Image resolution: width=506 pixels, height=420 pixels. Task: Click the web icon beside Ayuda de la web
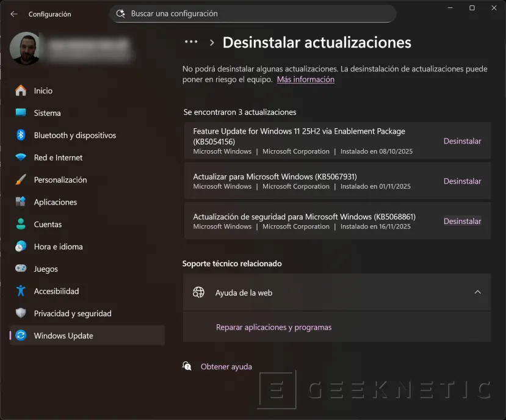198,292
